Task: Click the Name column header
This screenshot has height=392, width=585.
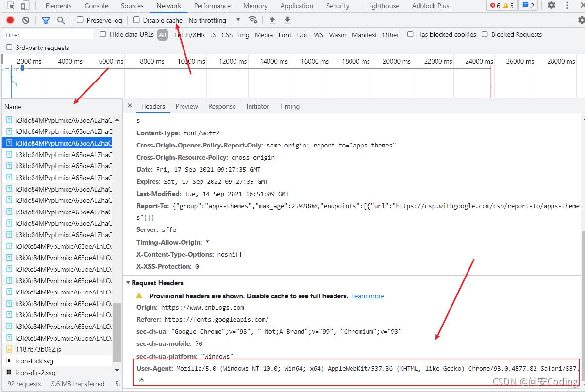Action: tap(62, 106)
